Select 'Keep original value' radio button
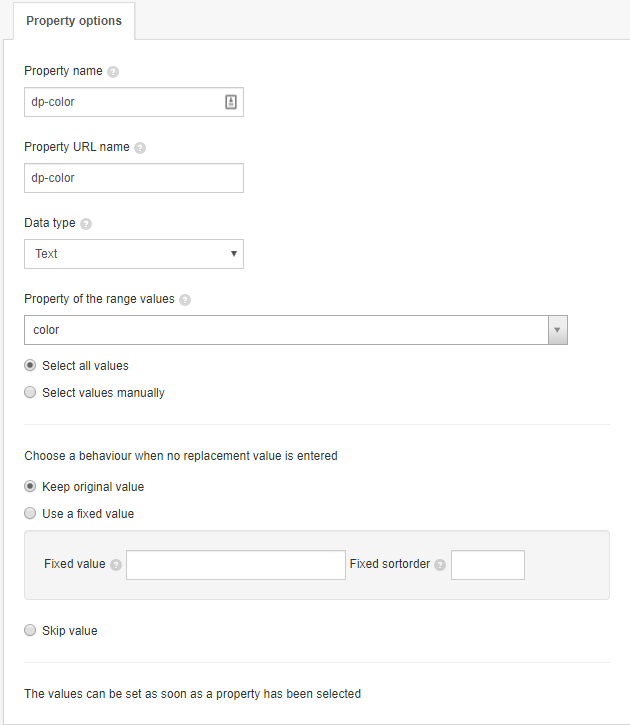 [30, 486]
